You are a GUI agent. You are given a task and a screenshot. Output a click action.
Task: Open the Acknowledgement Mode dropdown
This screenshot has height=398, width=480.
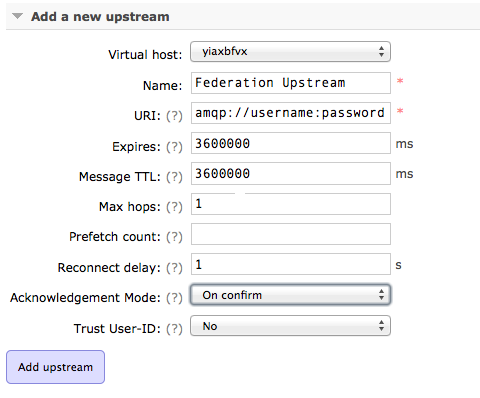pos(290,295)
